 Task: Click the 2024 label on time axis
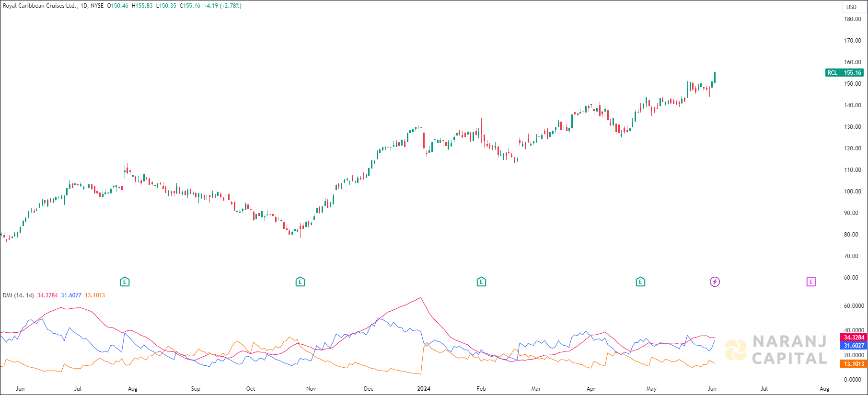(x=424, y=389)
